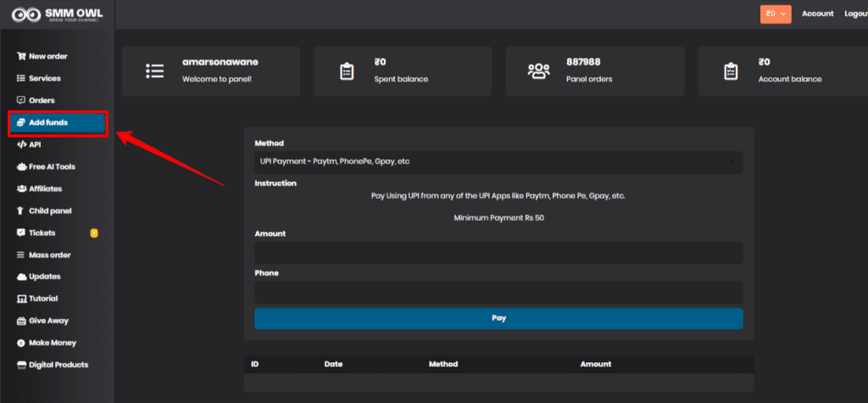Screen dimensions: 868x403
Task: Open Tickets in the sidebar
Action: coord(42,232)
